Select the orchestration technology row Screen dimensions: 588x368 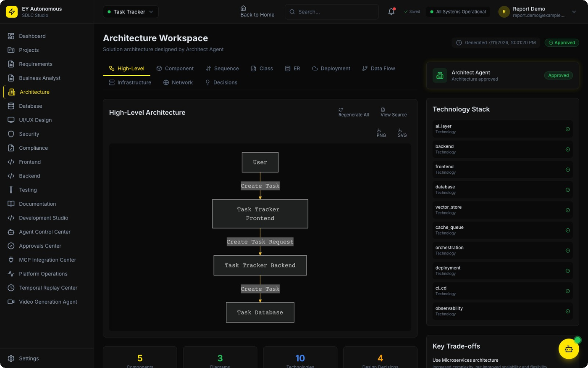(503, 250)
